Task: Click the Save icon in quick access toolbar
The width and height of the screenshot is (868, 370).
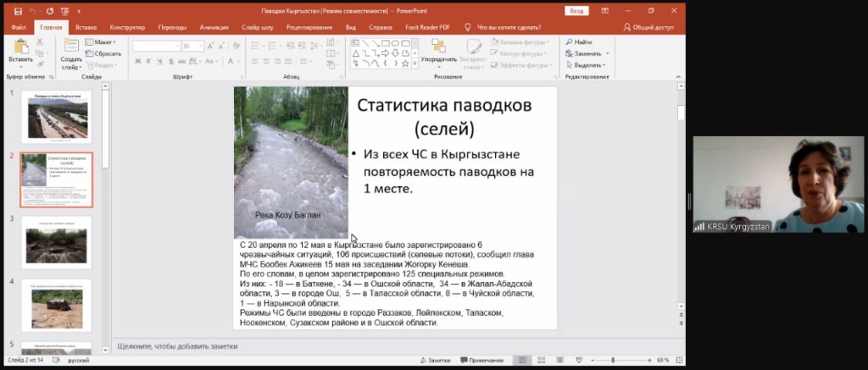Action: click(19, 11)
